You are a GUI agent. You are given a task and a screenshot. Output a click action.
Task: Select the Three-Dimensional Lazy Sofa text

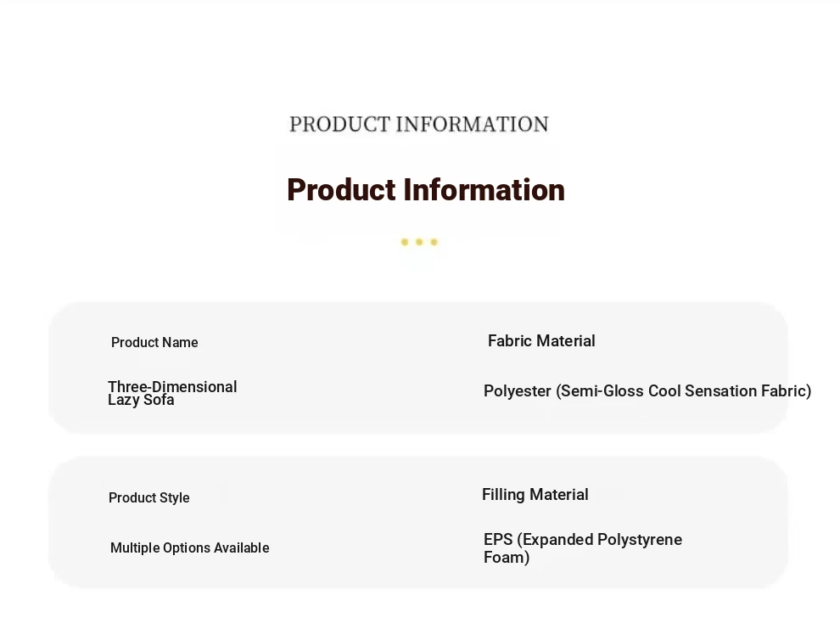(172, 394)
